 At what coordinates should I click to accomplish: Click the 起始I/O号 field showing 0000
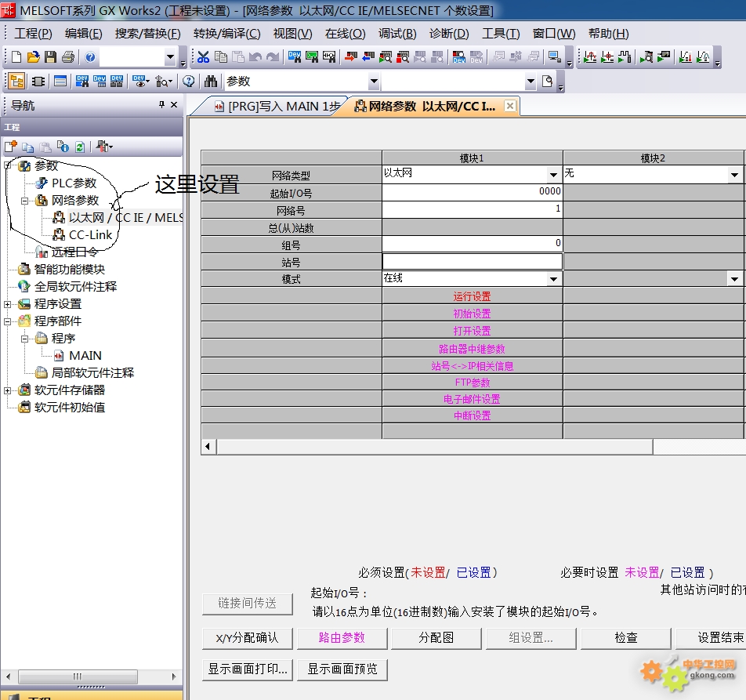click(x=472, y=192)
